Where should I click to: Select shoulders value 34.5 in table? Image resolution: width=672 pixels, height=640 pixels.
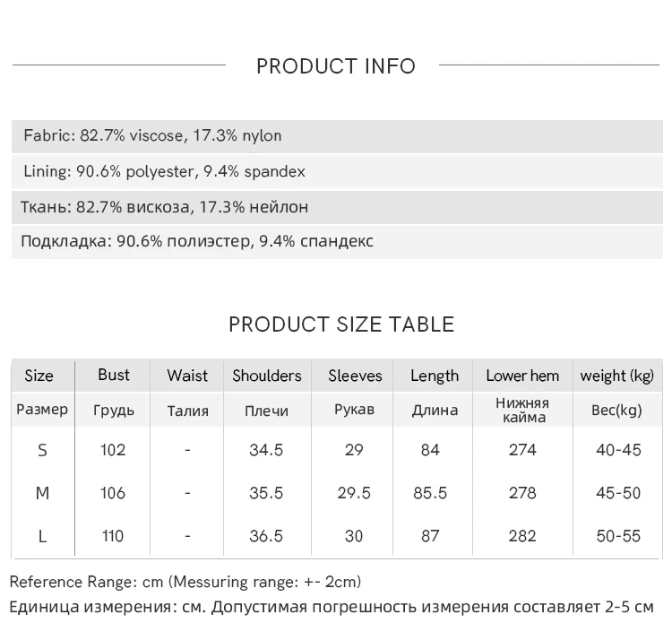pos(266,450)
